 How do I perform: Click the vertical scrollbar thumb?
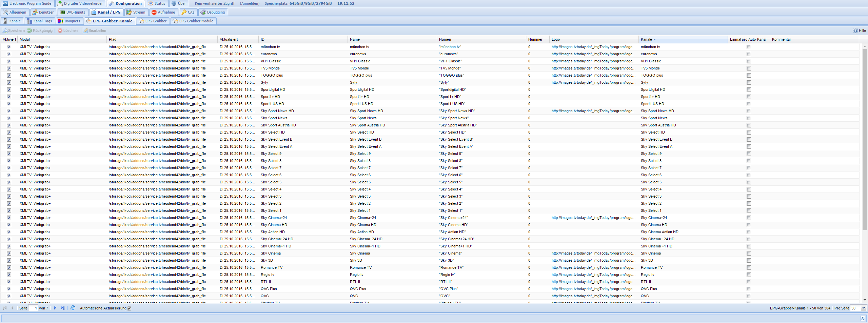(x=865, y=140)
